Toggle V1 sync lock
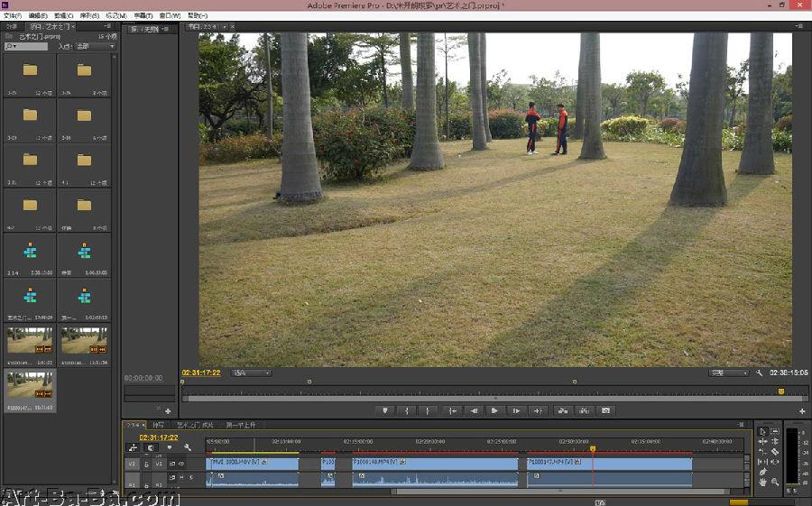The image size is (812, 506). [x=172, y=464]
